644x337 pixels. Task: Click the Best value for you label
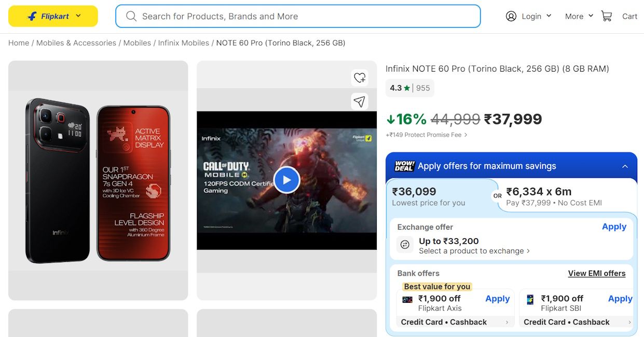(437, 287)
